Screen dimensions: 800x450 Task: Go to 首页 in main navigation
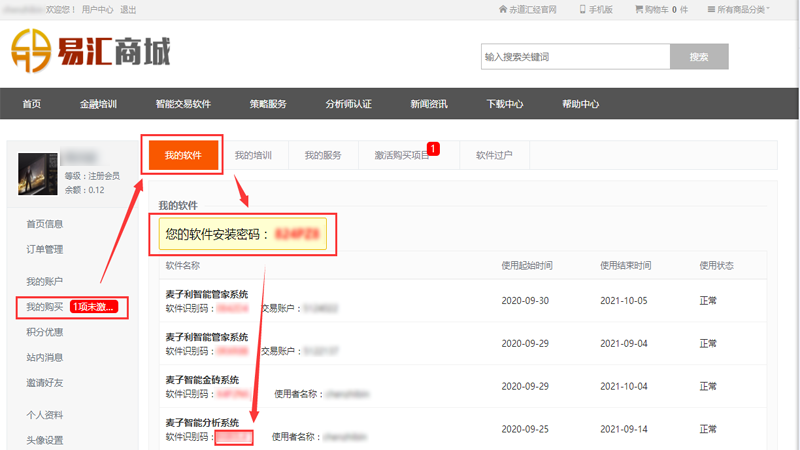(32, 104)
